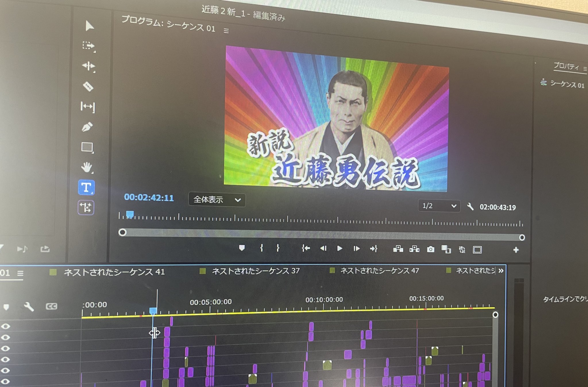Select the generative extend tool below Type

86,207
